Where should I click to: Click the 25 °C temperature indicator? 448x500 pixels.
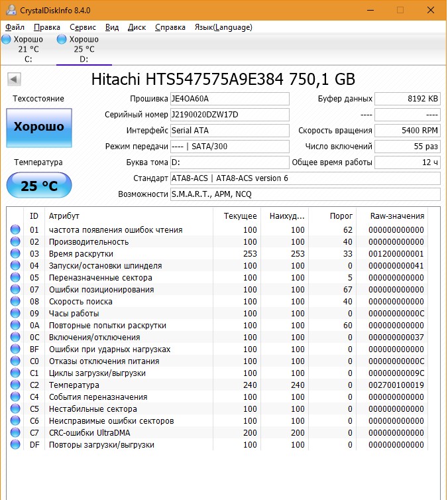coord(38,186)
